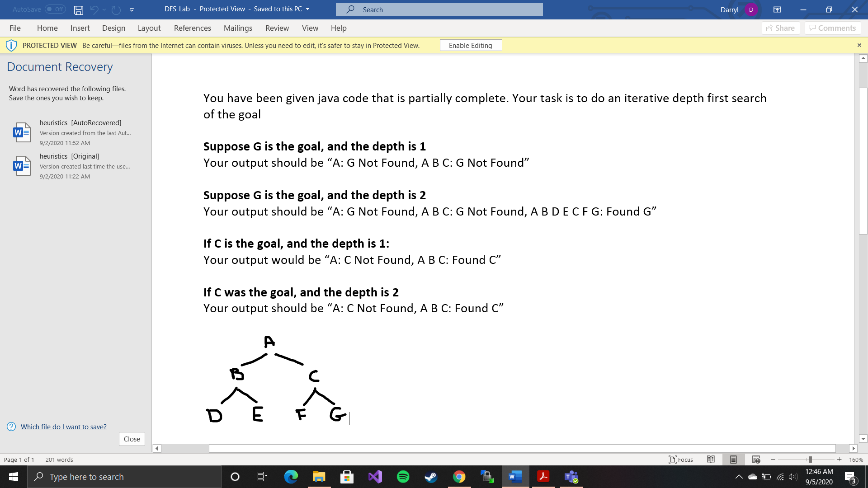Open the Customize Quick Access Toolbar dropdown
This screenshot has height=488, width=868.
[132, 9]
